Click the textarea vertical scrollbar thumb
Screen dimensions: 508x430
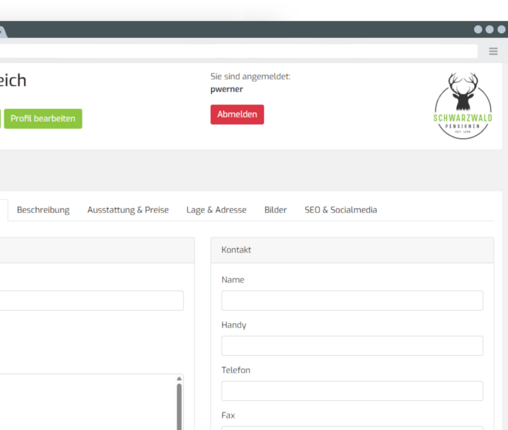click(x=179, y=407)
